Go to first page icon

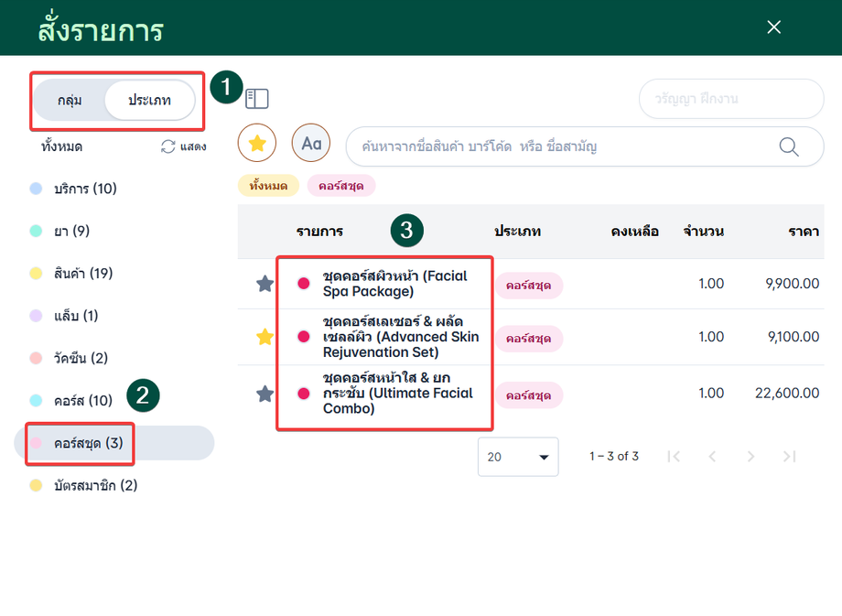tap(674, 457)
